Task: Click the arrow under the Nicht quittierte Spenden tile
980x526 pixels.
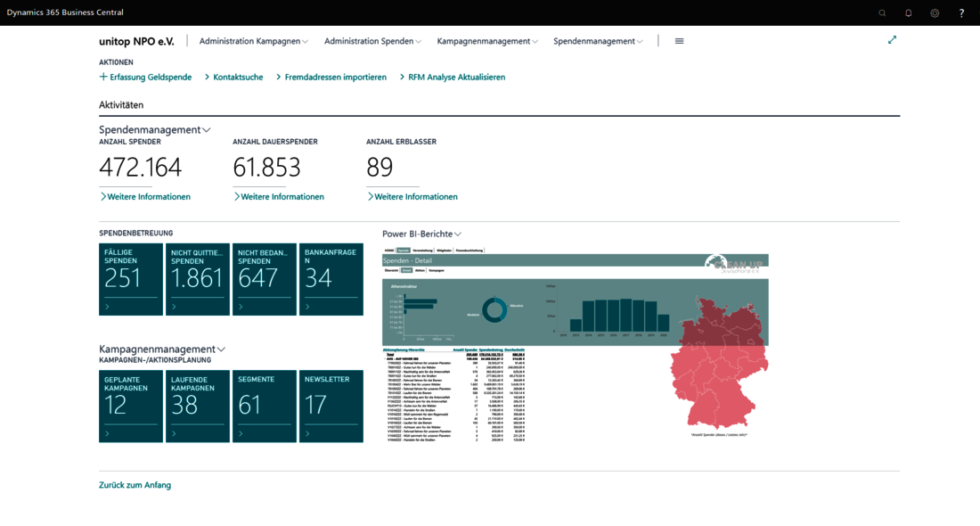Action: pyautogui.click(x=175, y=307)
